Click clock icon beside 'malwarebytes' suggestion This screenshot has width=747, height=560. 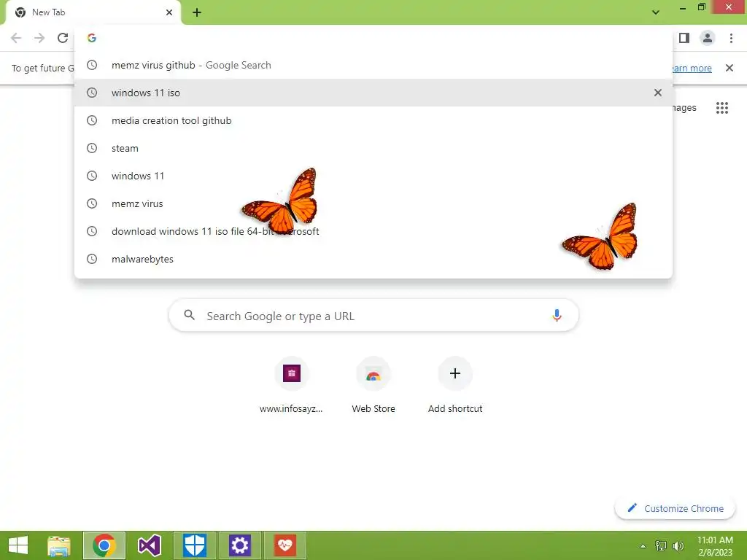92,259
